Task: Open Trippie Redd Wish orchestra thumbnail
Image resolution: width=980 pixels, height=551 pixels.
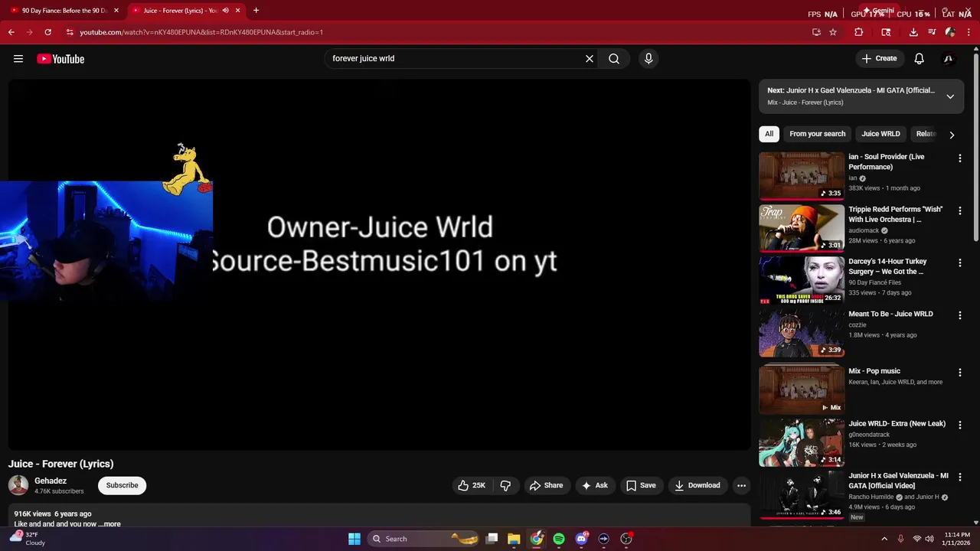Action: tap(802, 228)
